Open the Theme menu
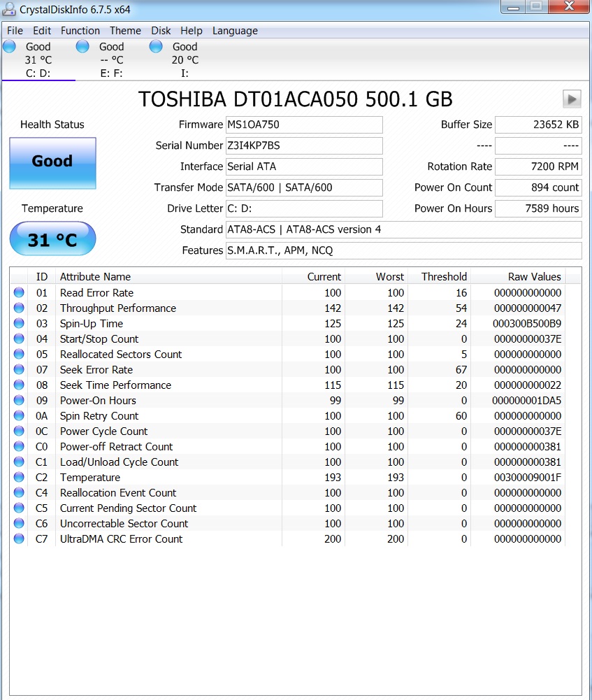The image size is (592, 700). 125,31
